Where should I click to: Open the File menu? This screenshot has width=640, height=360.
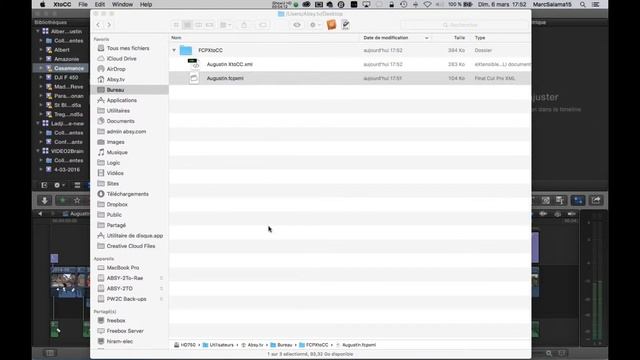pyautogui.click(x=83, y=4)
